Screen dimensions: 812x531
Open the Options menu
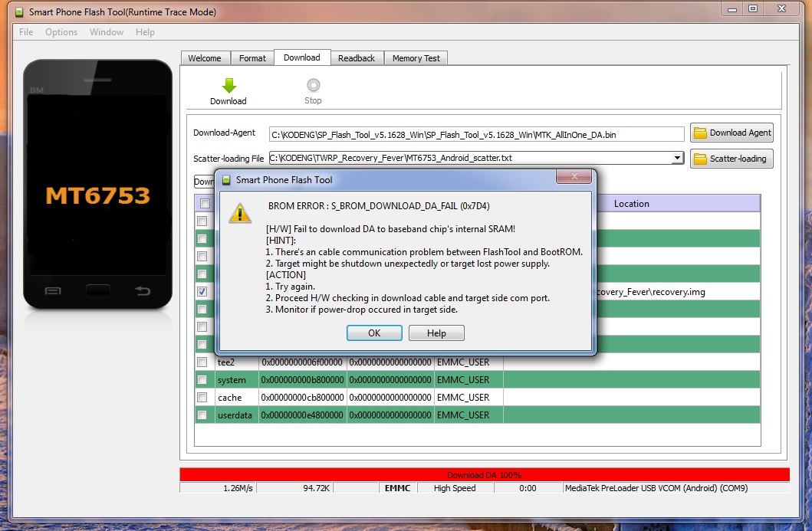tap(61, 32)
